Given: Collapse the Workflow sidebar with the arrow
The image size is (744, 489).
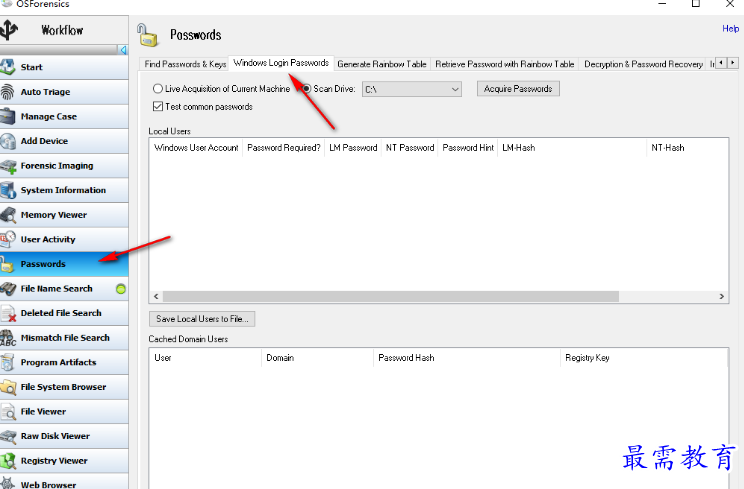Looking at the screenshot, I should [x=123, y=50].
